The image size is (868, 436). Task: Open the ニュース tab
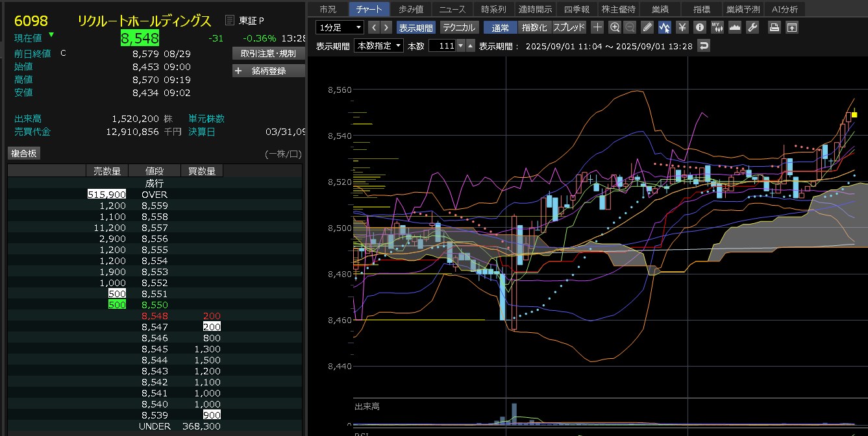pos(453,9)
